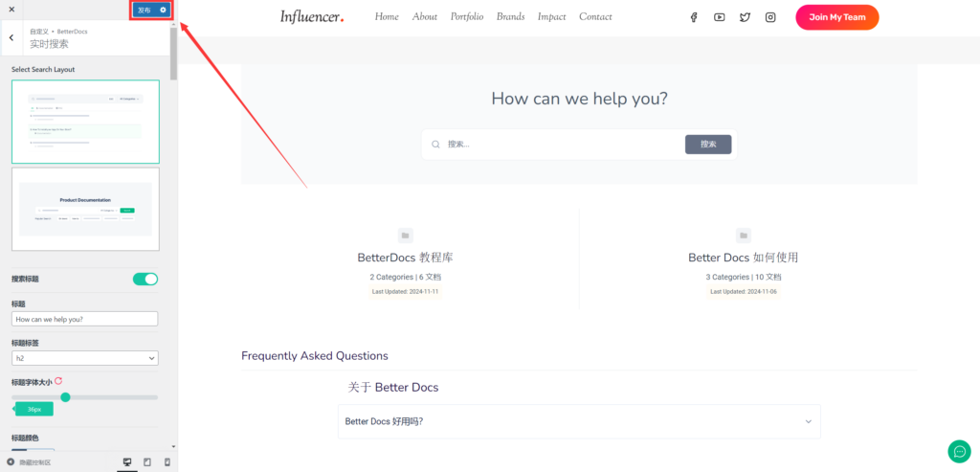Open the Facebook social icon
The height and width of the screenshot is (472, 980).
pyautogui.click(x=694, y=17)
